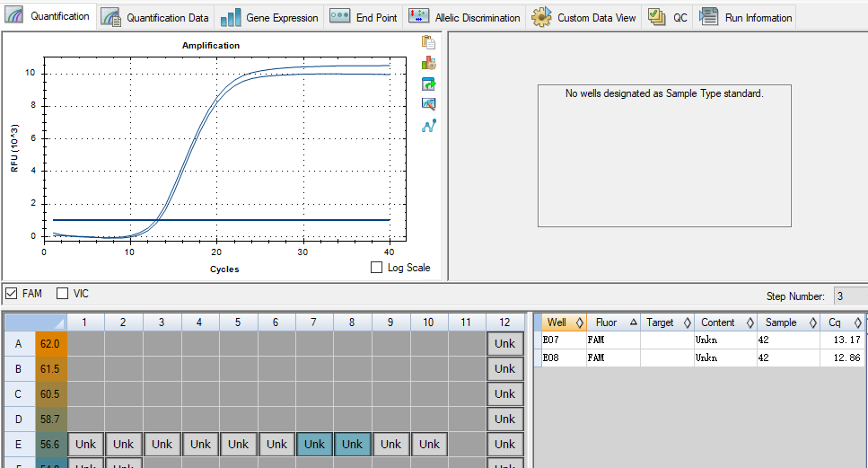The height and width of the screenshot is (468, 868).
Task: Click the plate select-all corner cell
Action: coord(35,322)
